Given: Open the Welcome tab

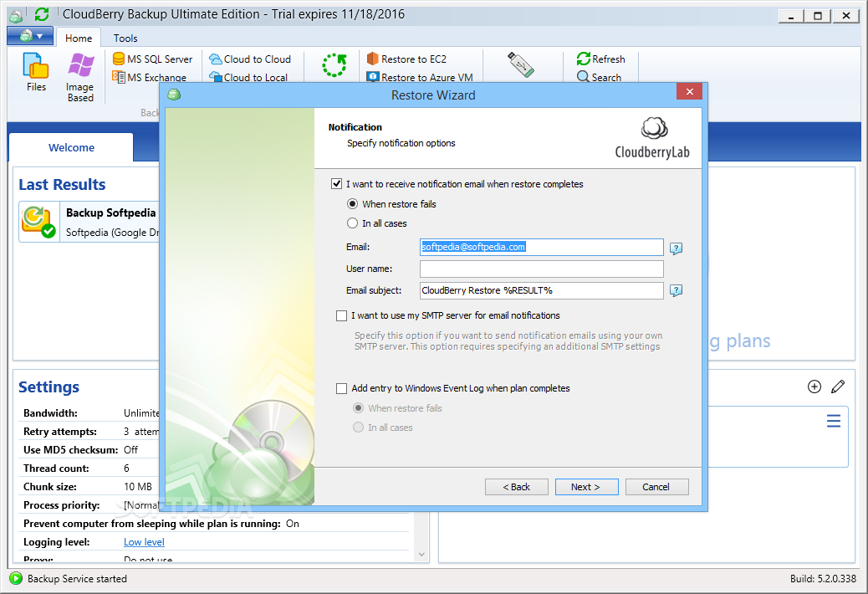Looking at the screenshot, I should (71, 147).
